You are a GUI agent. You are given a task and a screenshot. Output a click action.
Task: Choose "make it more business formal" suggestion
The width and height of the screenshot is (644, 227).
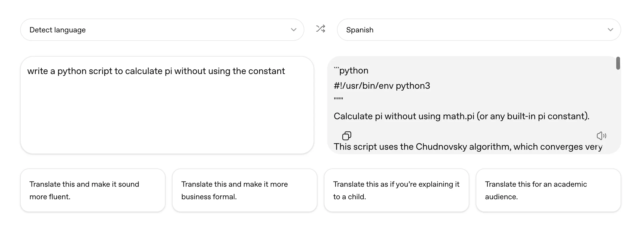244,190
